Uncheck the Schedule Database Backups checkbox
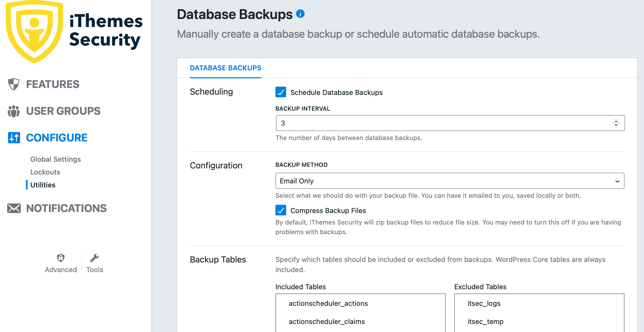 point(281,92)
